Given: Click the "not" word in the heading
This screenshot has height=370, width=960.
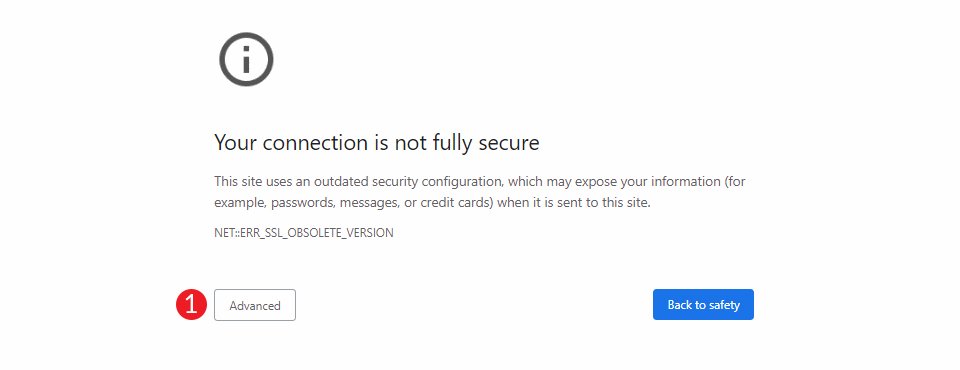Looking at the screenshot, I should tap(408, 143).
